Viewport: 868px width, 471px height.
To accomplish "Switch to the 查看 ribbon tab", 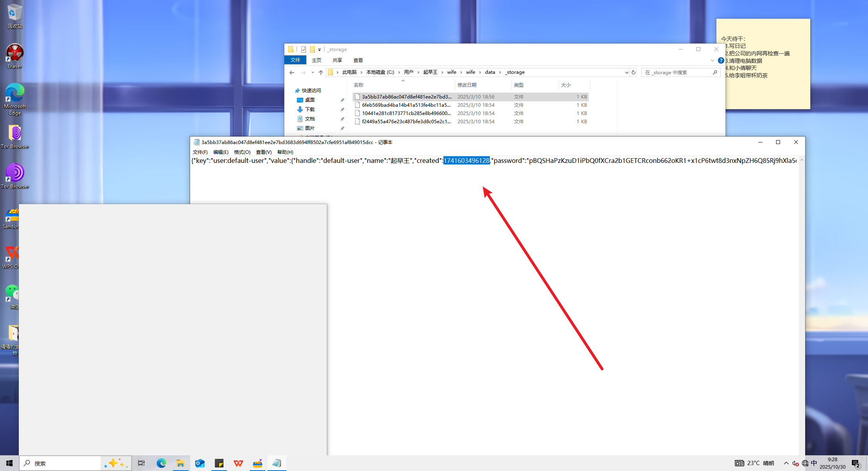I will (x=358, y=60).
